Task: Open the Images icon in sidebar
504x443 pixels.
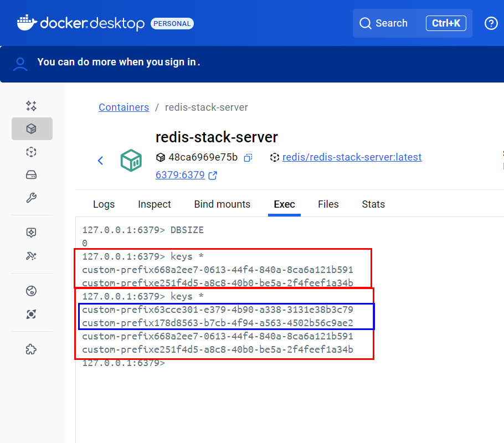Action: 32,152
